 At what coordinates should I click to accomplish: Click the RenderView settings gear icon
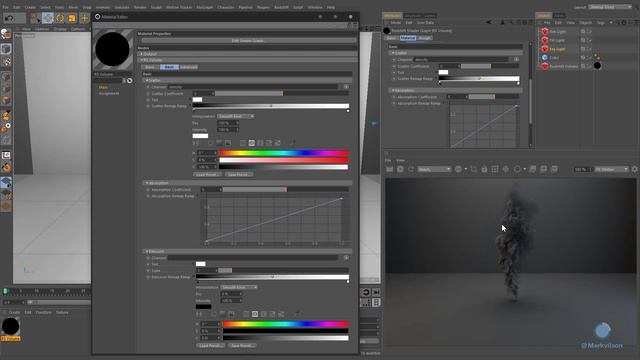coord(634,169)
